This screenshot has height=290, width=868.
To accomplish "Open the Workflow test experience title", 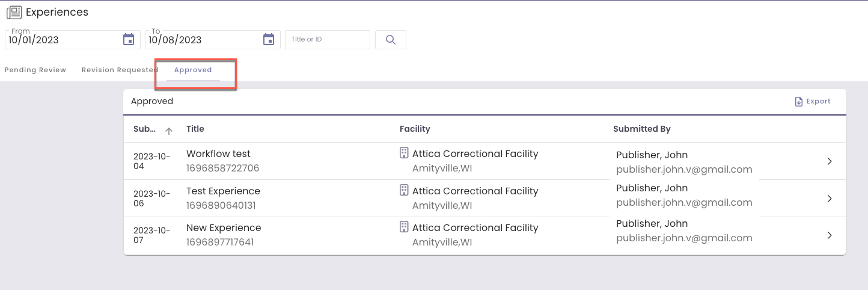I will coord(218,154).
